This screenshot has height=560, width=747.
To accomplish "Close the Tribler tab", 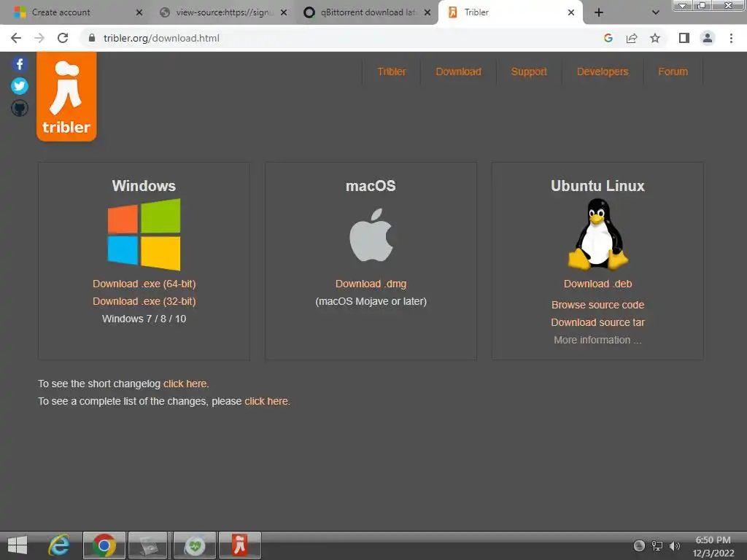I will (x=571, y=12).
